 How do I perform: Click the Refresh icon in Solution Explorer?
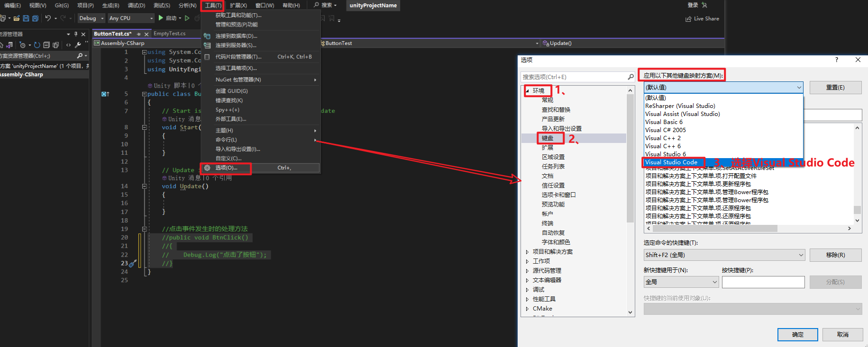(37, 45)
